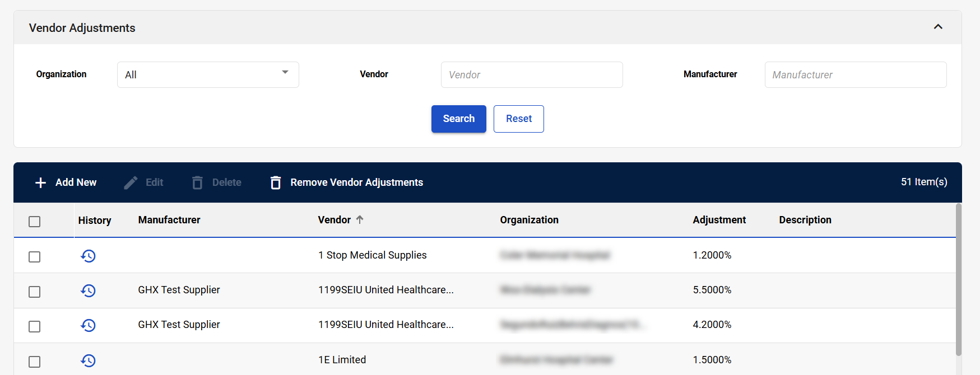The image size is (980, 375).
Task: Click the Edit pencil icon
Action: [131, 182]
